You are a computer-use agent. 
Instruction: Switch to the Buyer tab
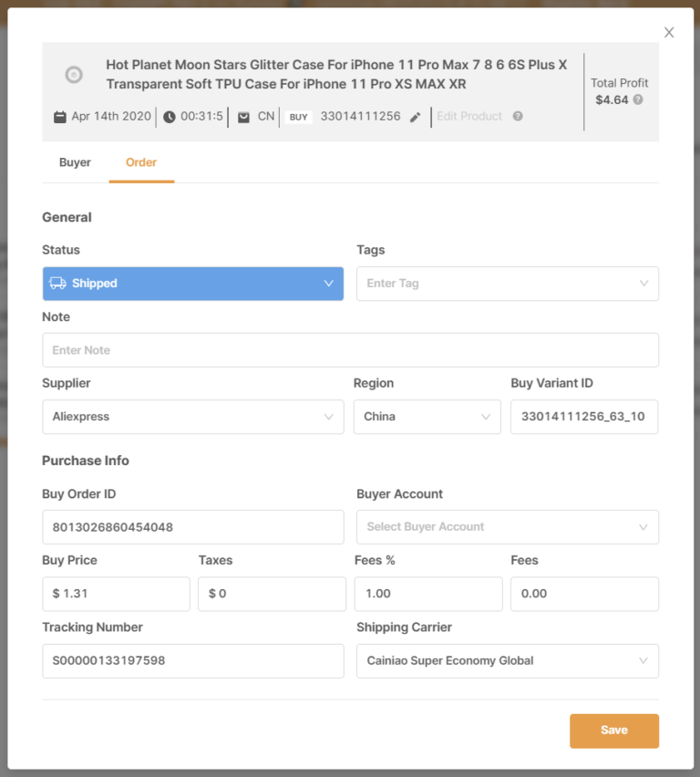click(x=75, y=162)
